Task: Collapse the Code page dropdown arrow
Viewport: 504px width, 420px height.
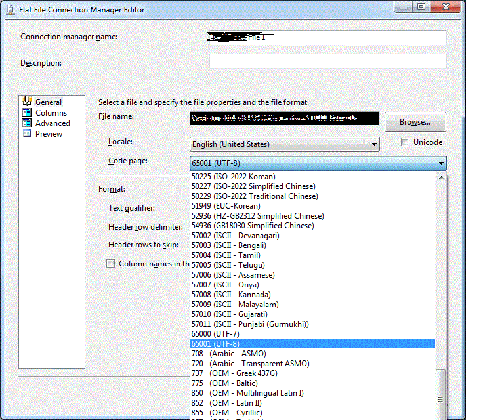Action: (x=441, y=163)
